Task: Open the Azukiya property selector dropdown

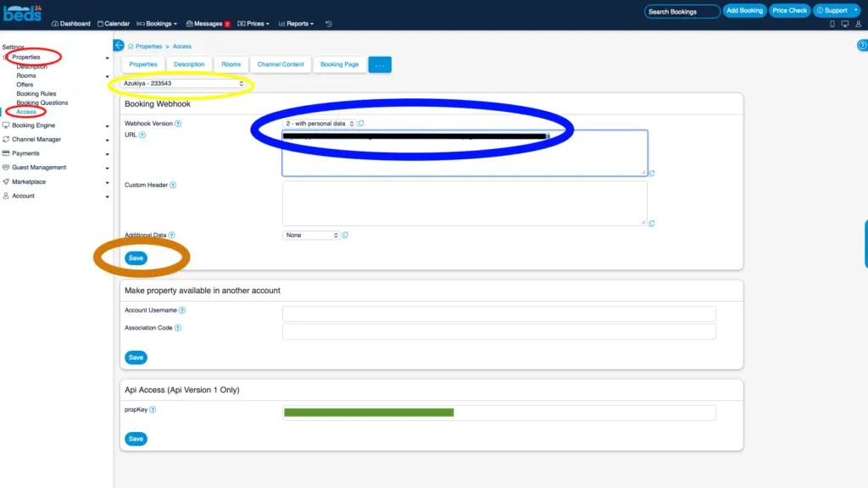Action: coord(183,84)
